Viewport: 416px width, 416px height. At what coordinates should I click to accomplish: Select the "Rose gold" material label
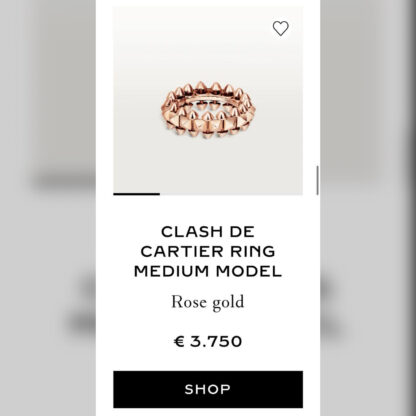point(208,303)
